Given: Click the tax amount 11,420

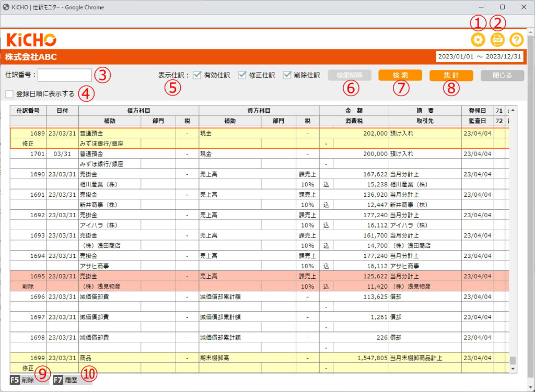Looking at the screenshot, I should pyautogui.click(x=377, y=287).
